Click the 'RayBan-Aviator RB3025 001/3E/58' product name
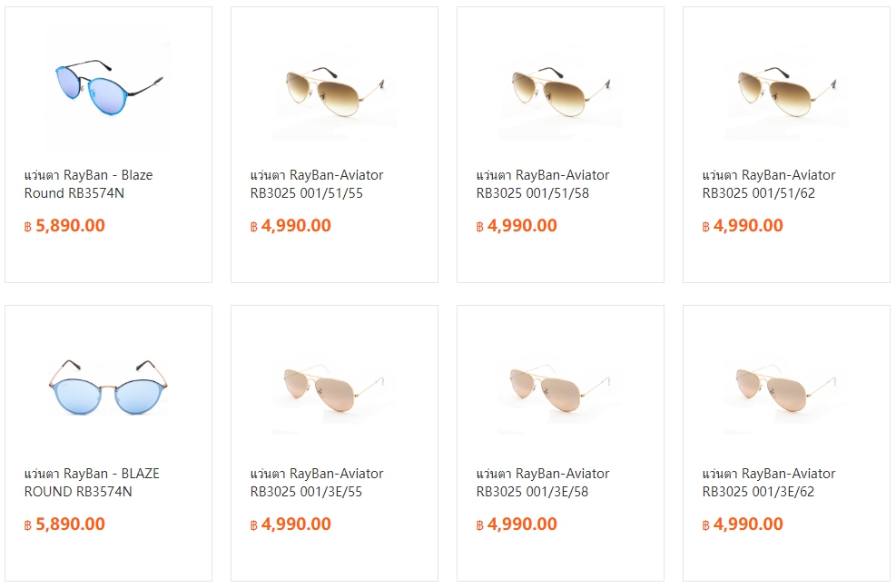This screenshot has width=896, height=588. point(542,483)
